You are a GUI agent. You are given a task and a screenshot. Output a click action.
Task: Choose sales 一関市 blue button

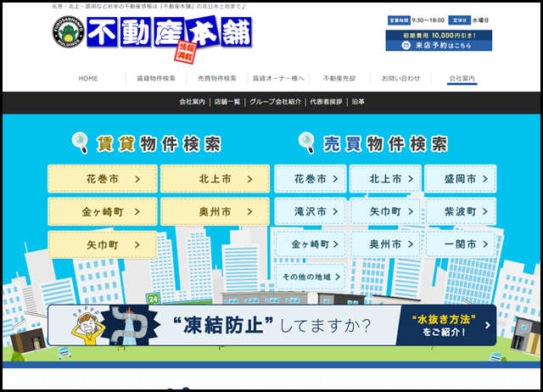[x=461, y=244]
